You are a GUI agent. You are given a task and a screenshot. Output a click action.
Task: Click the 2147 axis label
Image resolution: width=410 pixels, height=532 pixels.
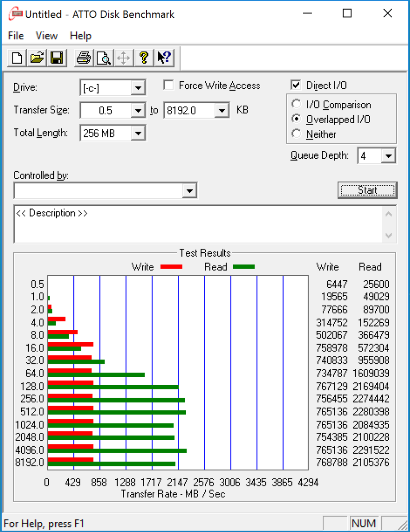click(177, 482)
